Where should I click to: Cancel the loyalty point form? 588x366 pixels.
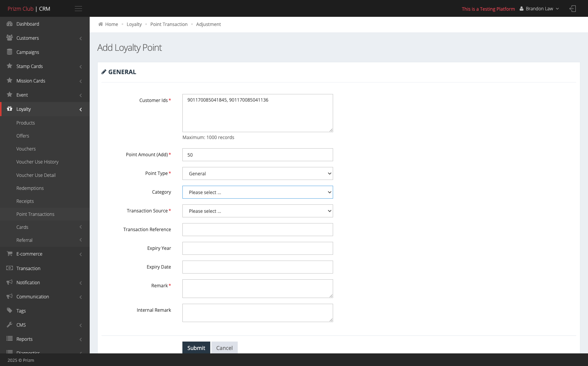224,348
